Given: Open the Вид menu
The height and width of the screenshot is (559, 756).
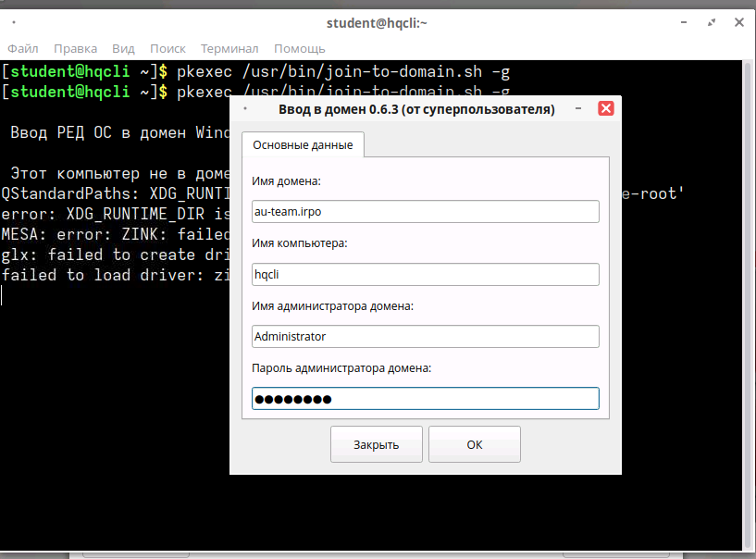Looking at the screenshot, I should click(x=123, y=48).
